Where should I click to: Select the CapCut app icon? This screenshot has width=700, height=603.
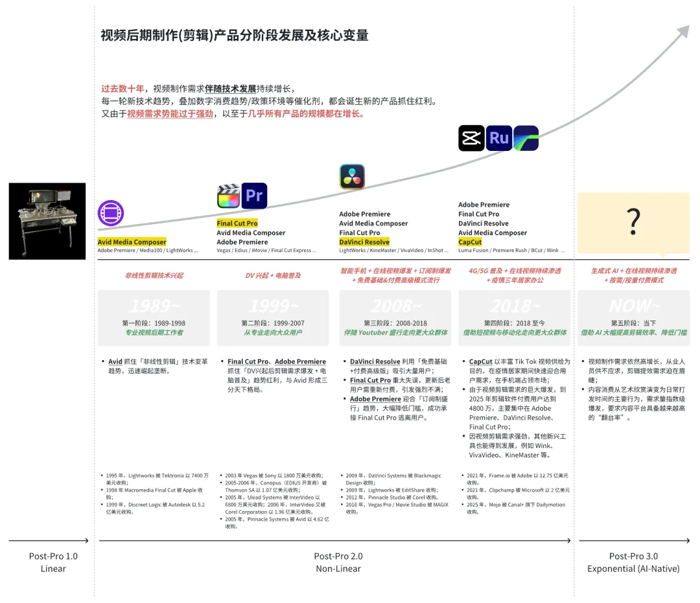tap(472, 138)
